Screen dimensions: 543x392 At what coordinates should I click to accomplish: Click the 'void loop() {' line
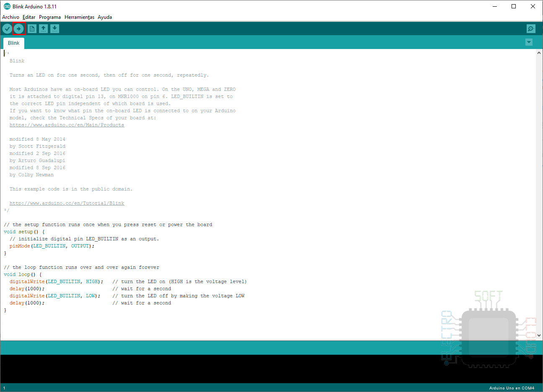[23, 274]
